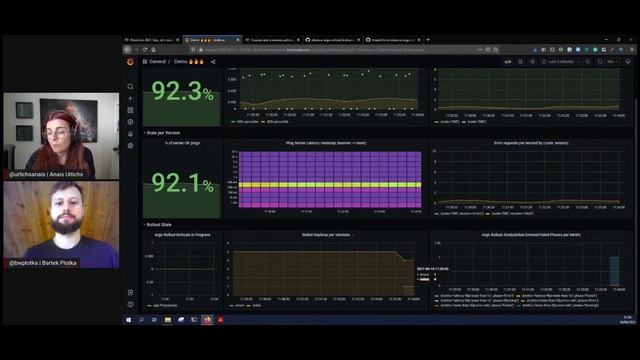Toggle the rollout series in replicas legend
This screenshot has height=360, width=640.
click(x=254, y=305)
